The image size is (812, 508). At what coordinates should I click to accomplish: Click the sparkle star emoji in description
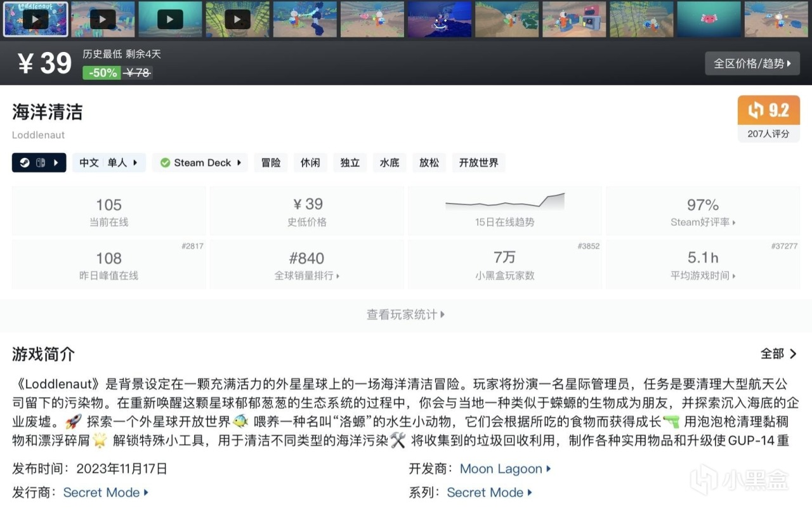[x=100, y=440]
